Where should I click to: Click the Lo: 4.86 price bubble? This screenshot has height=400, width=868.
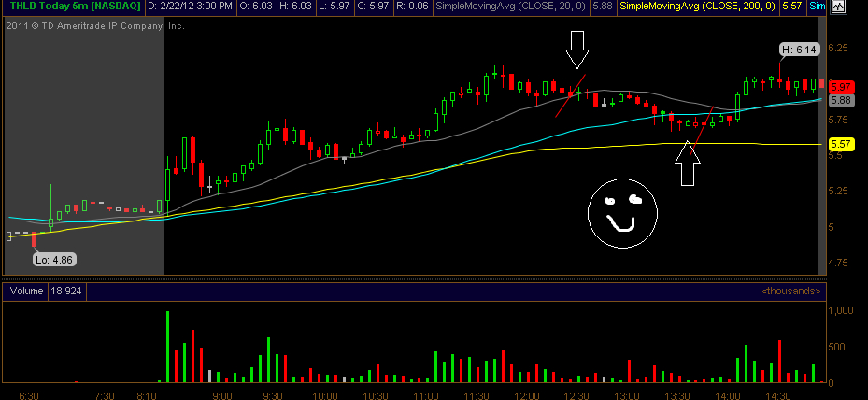point(54,259)
